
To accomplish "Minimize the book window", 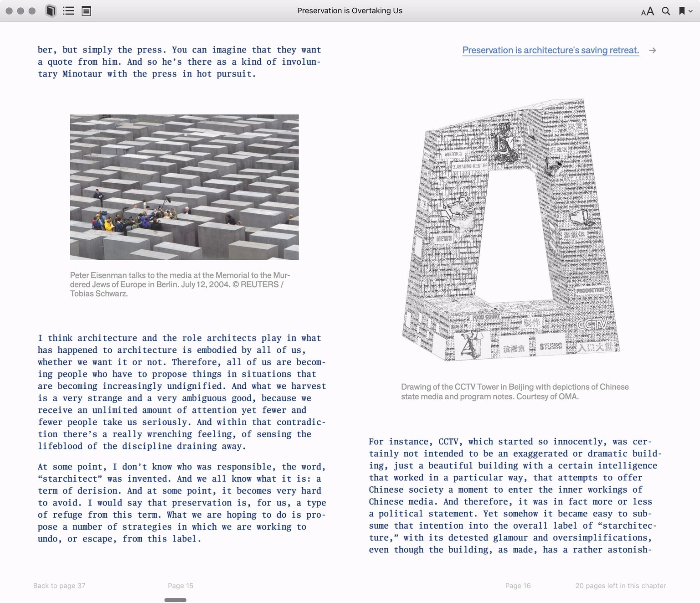I will (21, 11).
